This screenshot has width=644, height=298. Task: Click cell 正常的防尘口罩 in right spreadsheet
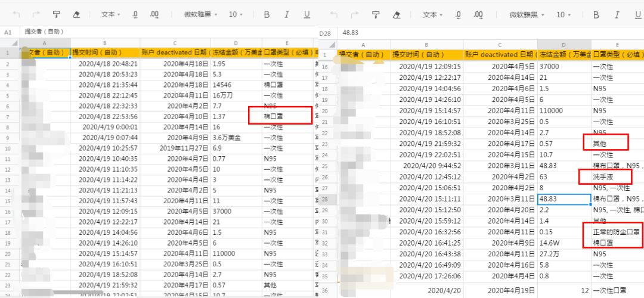[x=617, y=232]
